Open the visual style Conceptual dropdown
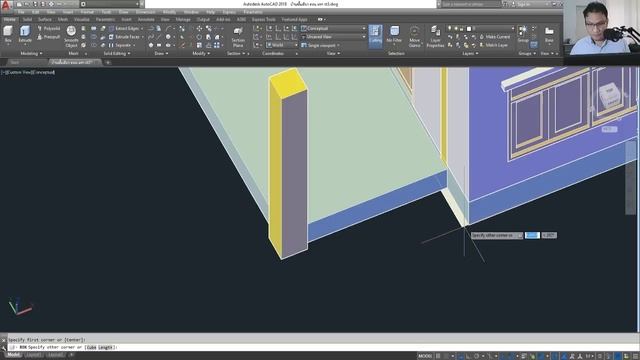This screenshot has height=360, width=640. [333, 29]
